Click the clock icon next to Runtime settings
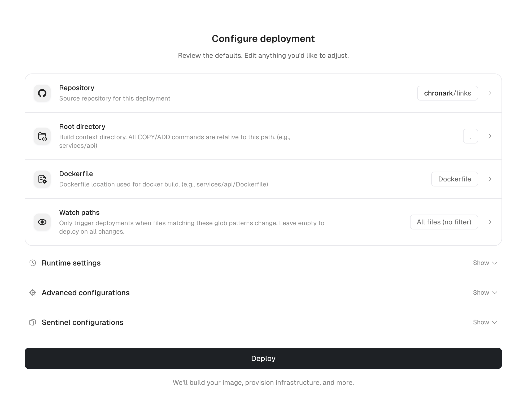 click(32, 263)
